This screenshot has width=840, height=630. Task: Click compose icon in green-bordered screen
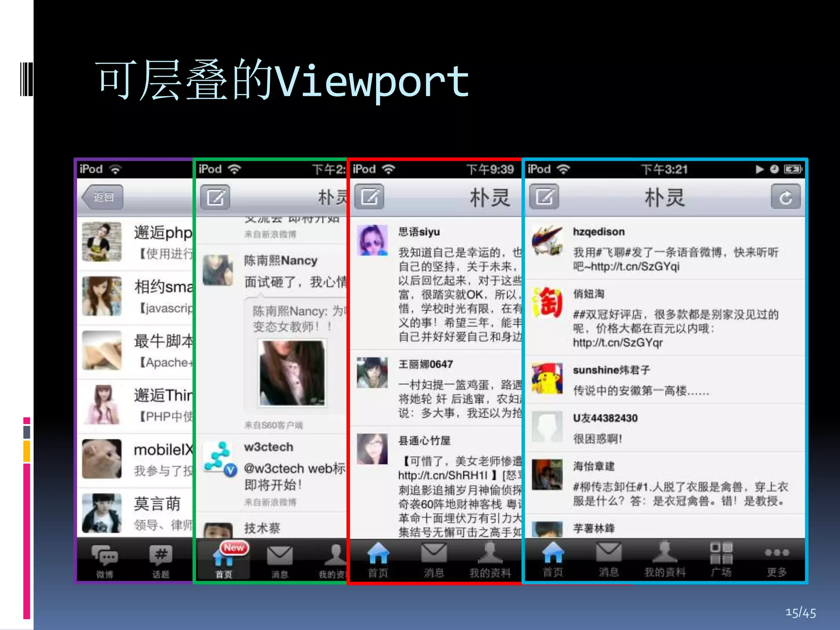coord(215,197)
